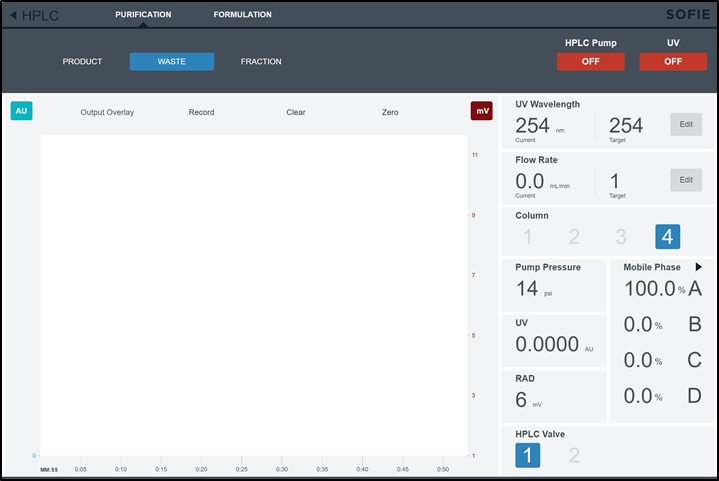
Task: Click the back arrow beside HPLC
Action: pyautogui.click(x=11, y=16)
